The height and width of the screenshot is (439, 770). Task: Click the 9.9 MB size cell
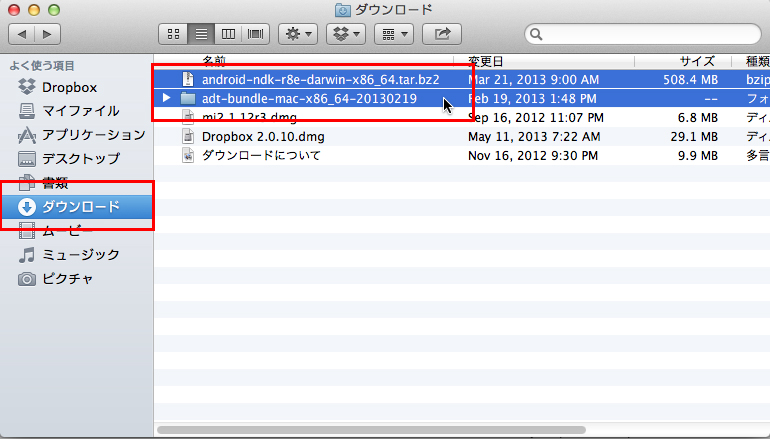(x=698, y=156)
